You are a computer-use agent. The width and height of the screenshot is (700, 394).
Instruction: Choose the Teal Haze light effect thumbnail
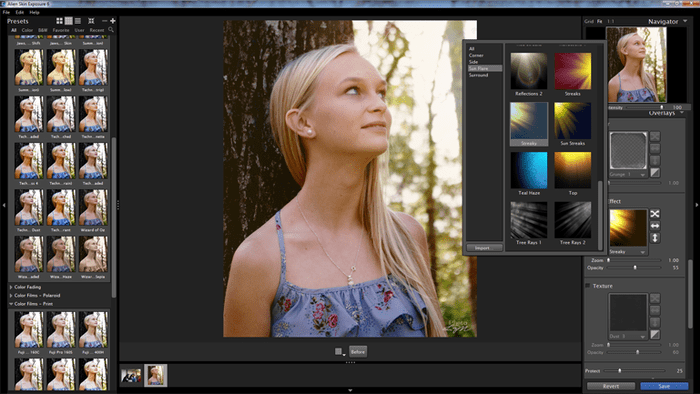pos(529,170)
